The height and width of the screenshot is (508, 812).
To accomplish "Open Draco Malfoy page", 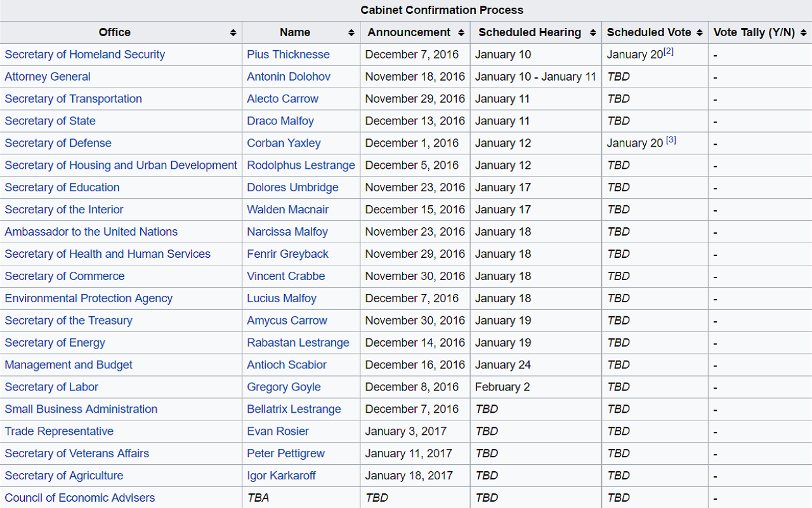I will (280, 121).
